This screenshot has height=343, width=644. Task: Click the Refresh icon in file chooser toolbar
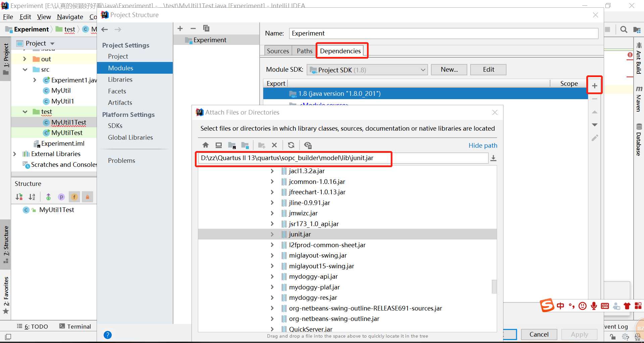click(291, 145)
